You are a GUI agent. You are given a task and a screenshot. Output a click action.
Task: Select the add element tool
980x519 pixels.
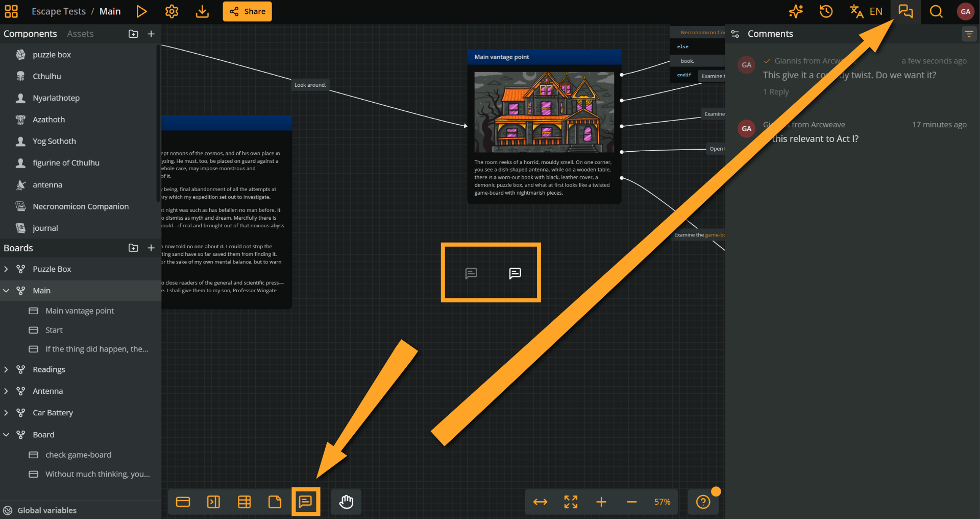coord(183,502)
